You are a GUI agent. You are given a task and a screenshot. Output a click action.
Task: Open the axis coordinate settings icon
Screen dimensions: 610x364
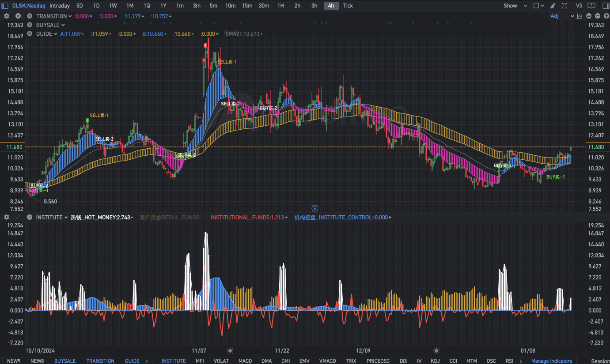coord(580,16)
